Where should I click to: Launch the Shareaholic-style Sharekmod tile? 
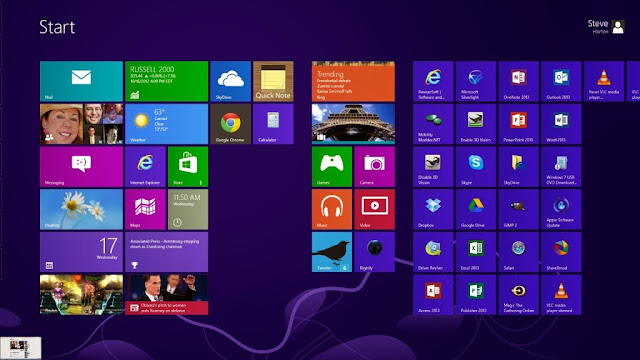[x=561, y=252]
